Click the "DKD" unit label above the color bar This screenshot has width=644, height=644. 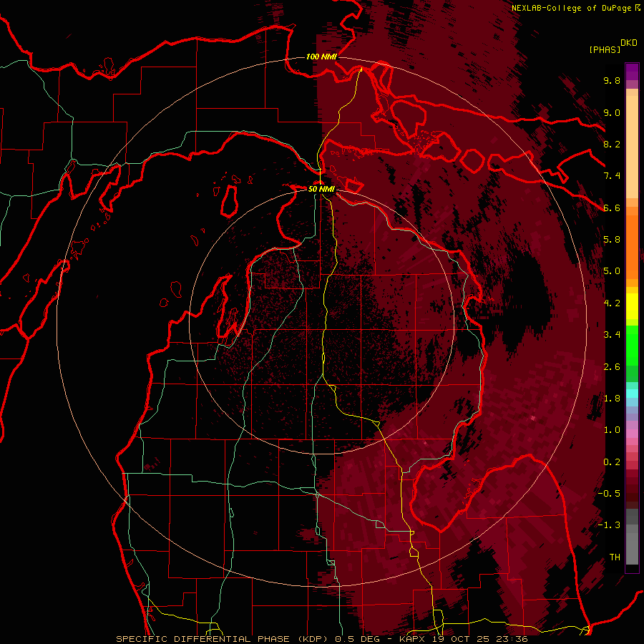pyautogui.click(x=628, y=43)
